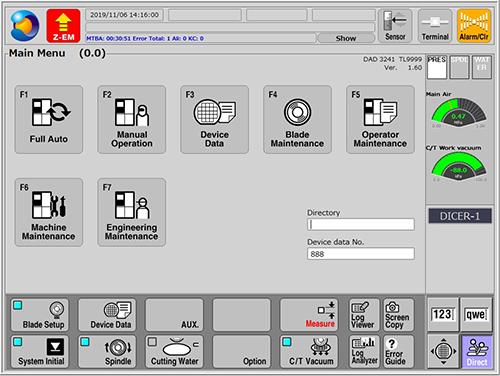Open the Error Guide
The width and height of the screenshot is (500, 376).
[398, 352]
